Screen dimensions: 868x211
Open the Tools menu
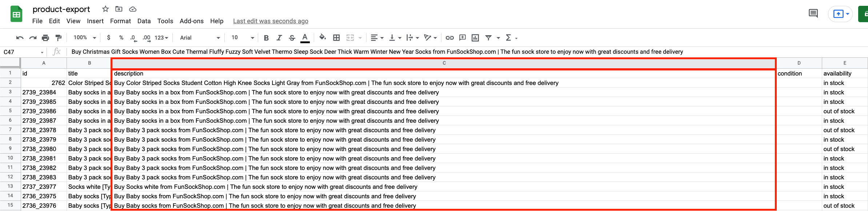pyautogui.click(x=165, y=21)
